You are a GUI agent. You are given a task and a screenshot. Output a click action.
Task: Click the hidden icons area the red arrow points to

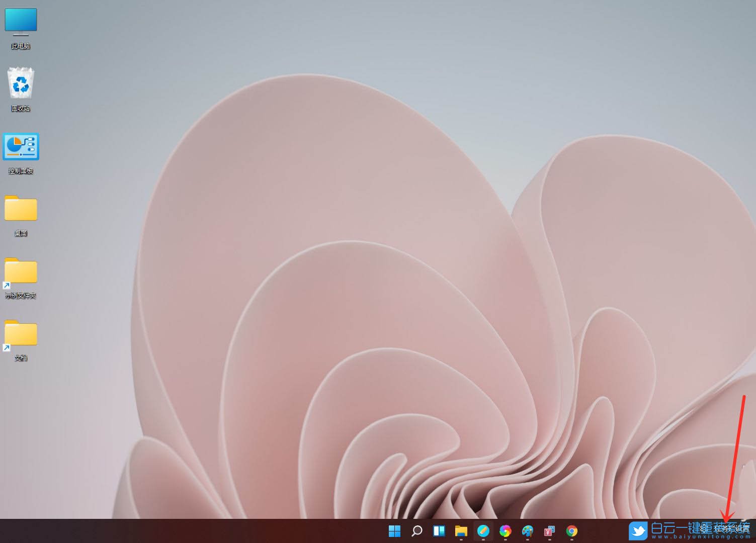[x=726, y=524]
